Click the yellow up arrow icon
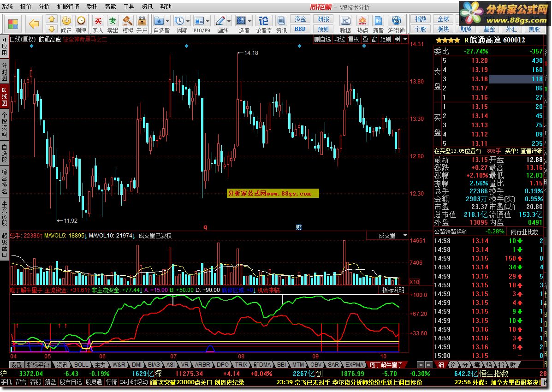 click(52, 19)
